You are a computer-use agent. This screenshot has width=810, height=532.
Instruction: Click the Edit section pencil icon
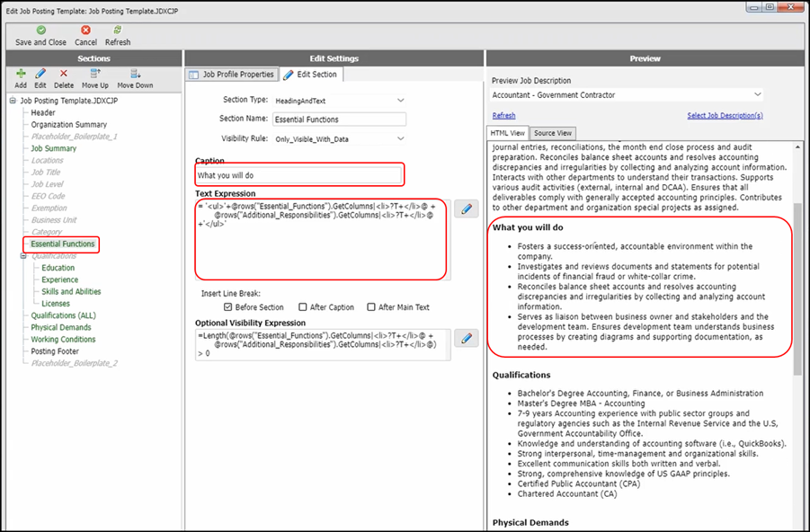tap(40, 74)
